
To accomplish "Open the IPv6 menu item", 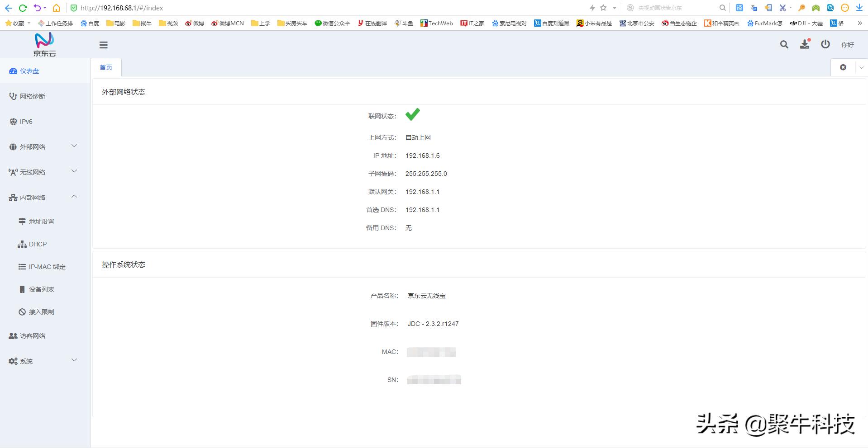I will click(x=45, y=122).
